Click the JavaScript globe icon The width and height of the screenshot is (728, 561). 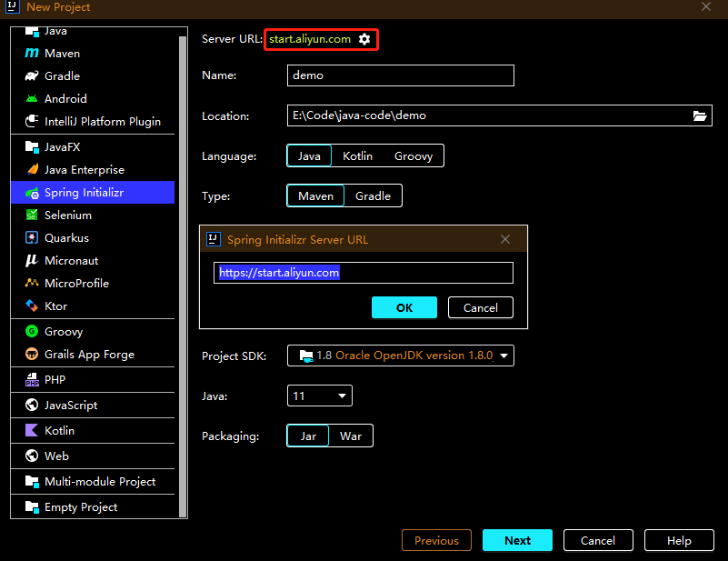(x=32, y=405)
